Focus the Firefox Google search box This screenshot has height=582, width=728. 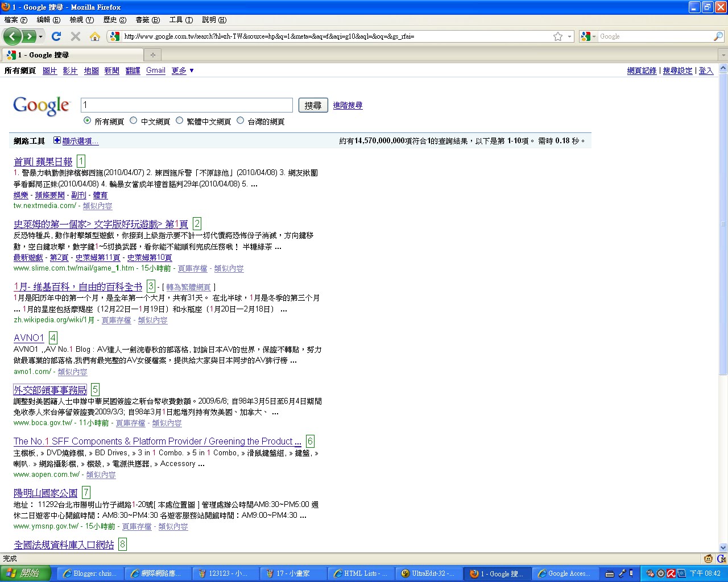pos(655,36)
